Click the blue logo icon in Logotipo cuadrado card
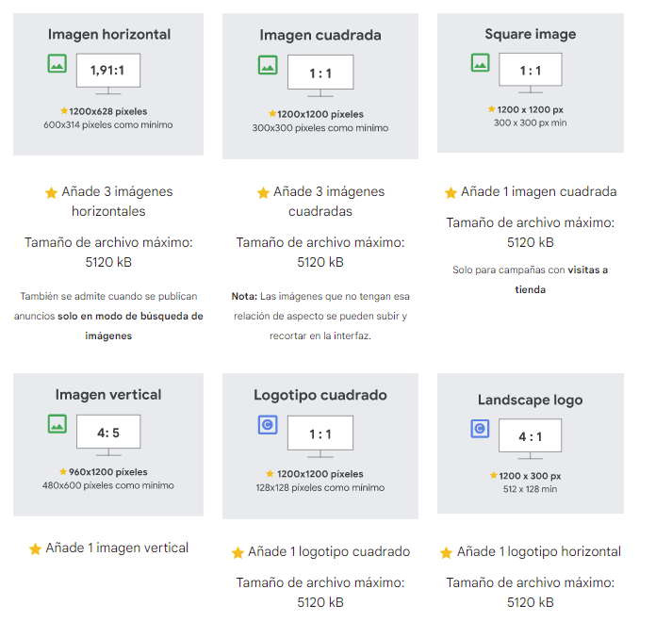 click(x=268, y=426)
